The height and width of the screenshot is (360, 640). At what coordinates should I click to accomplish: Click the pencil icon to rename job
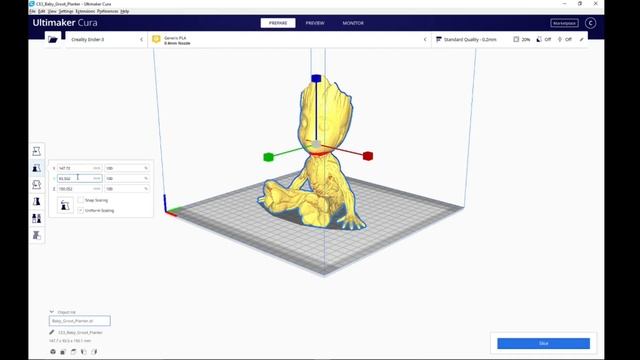pyautogui.click(x=52, y=332)
